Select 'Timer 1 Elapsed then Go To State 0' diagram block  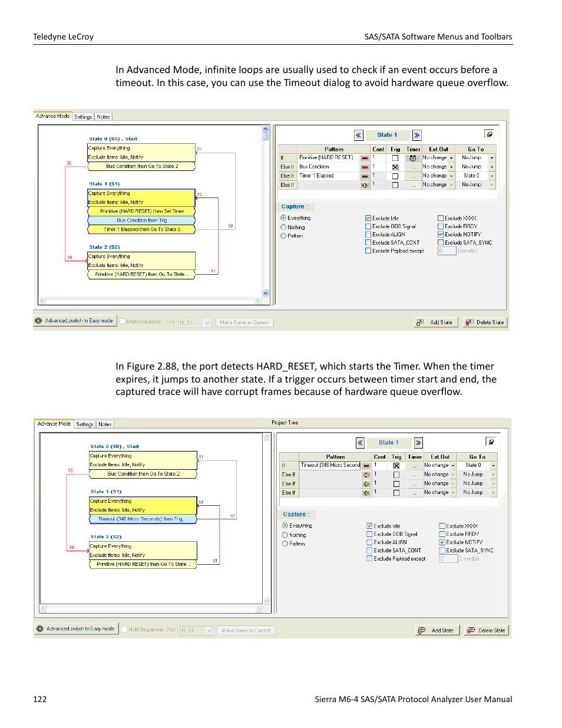[142, 229]
